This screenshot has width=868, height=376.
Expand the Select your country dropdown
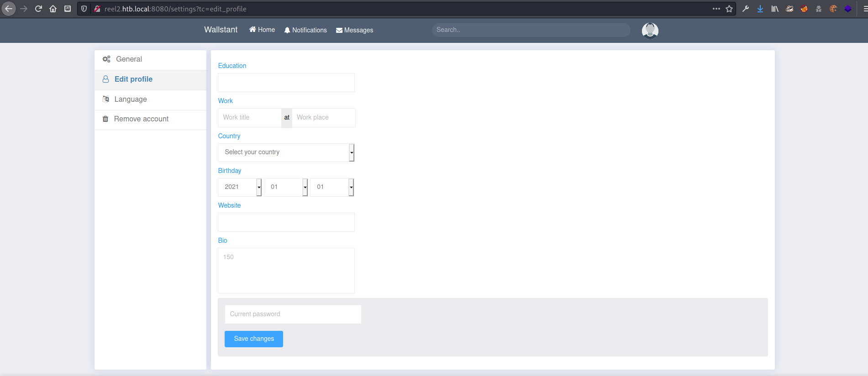[286, 152]
